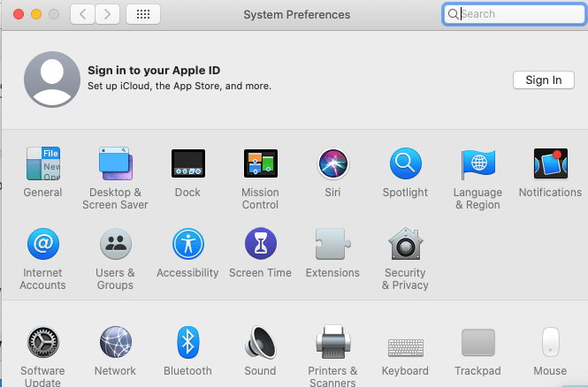Focus the Search field
The height and width of the screenshot is (387, 588).
(x=514, y=14)
